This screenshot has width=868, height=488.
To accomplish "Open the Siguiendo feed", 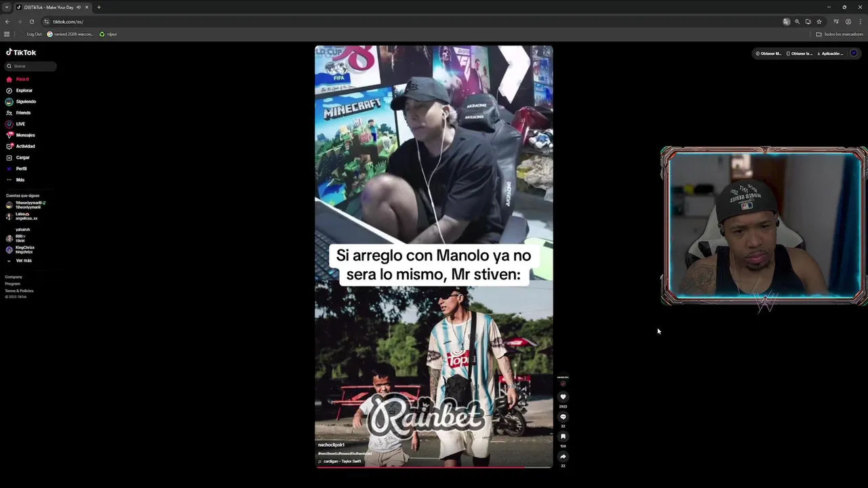I will pos(21,102).
